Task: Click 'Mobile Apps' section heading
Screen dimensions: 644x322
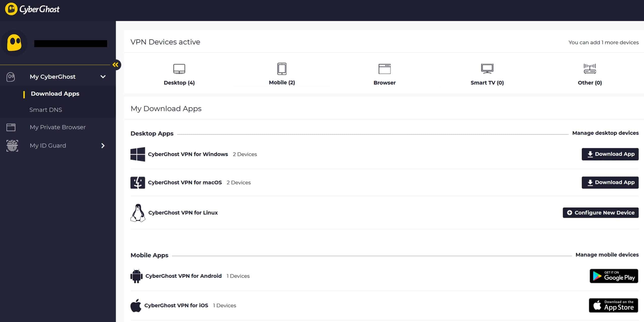Action: click(x=149, y=255)
